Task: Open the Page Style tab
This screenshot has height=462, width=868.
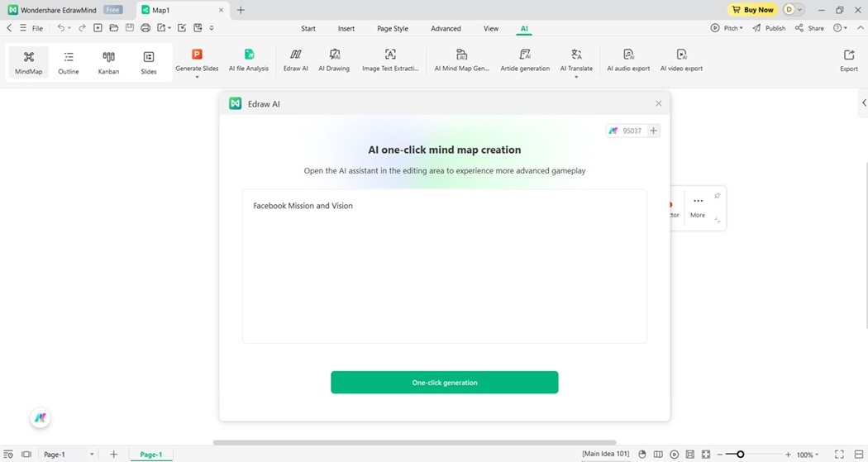Action: 393,28
